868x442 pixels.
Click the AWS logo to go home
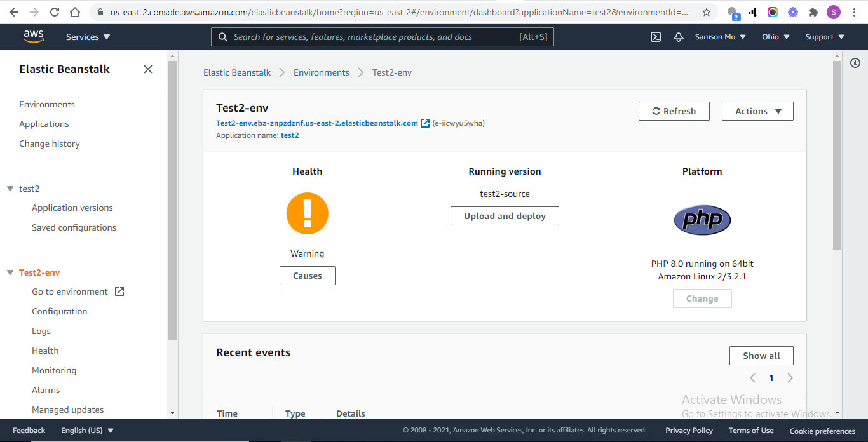34,36
